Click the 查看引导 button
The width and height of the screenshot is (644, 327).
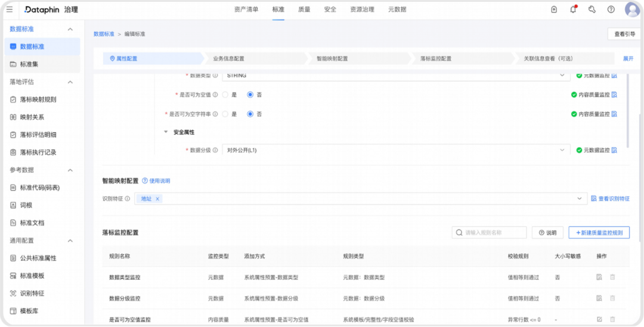624,34
